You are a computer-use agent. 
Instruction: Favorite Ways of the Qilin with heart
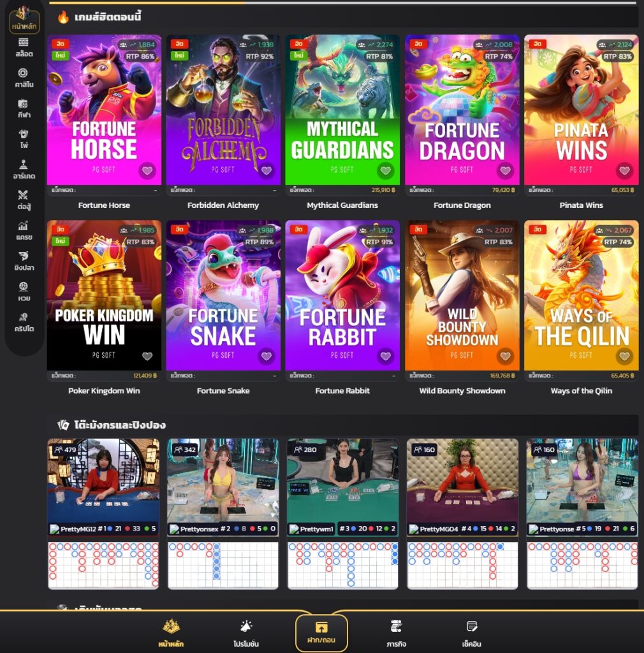point(624,356)
